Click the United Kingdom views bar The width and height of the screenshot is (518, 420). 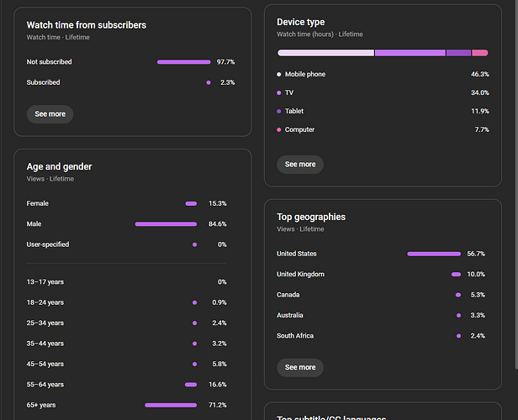pyautogui.click(x=456, y=275)
